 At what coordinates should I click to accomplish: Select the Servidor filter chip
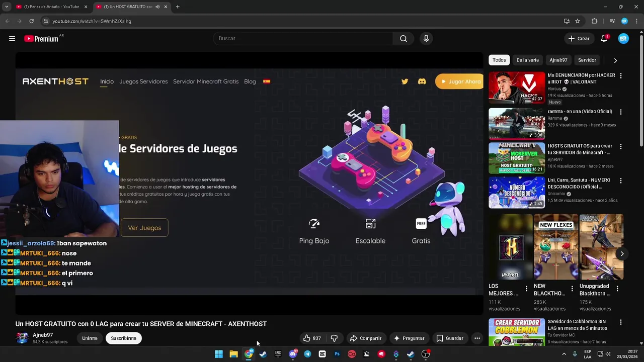[587, 60]
